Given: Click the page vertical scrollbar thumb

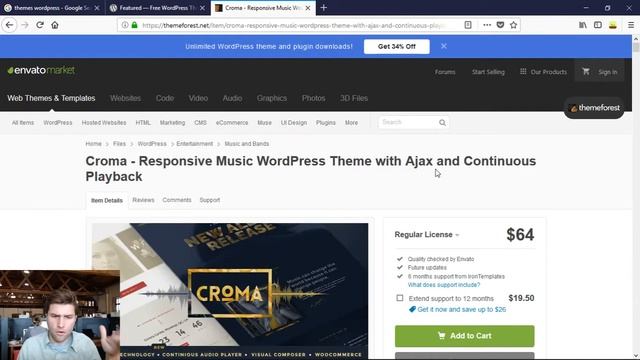Looking at the screenshot, I should tap(636, 47).
